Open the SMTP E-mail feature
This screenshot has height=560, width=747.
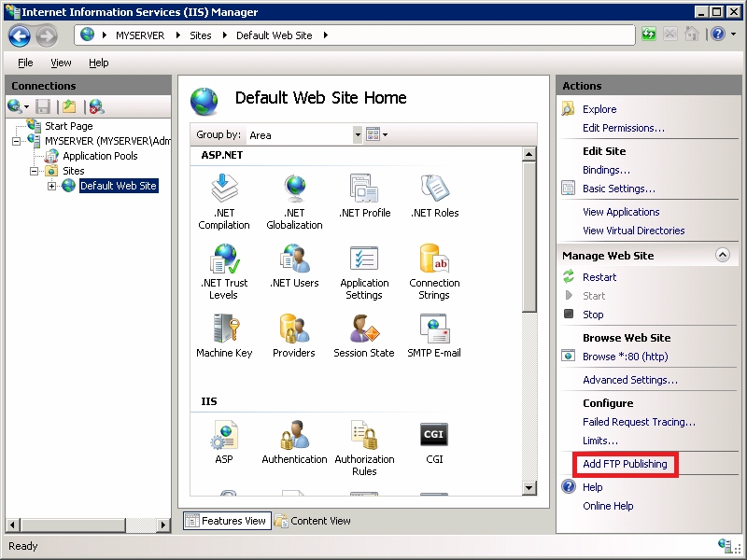tap(434, 336)
